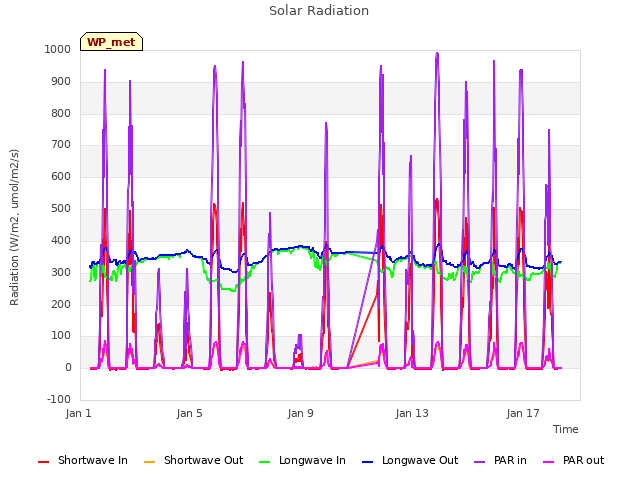
Task: Click the Jan 17 x-axis label
Action: coord(523,413)
